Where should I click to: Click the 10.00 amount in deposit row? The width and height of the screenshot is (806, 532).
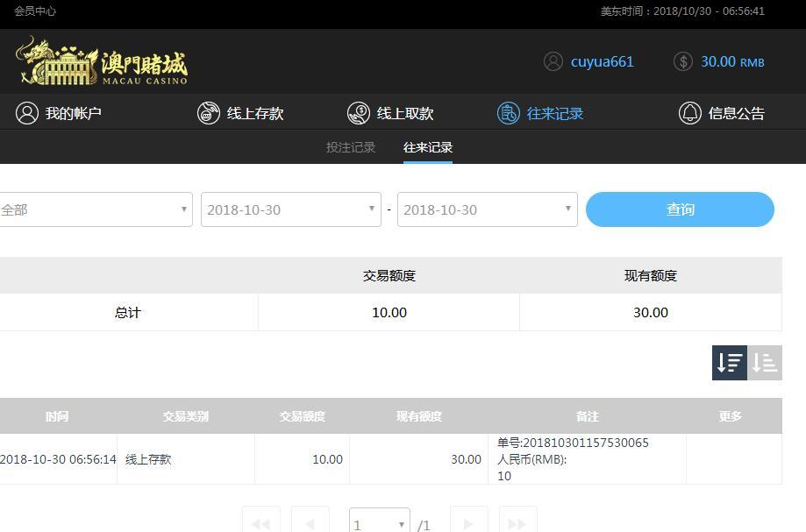point(327,459)
